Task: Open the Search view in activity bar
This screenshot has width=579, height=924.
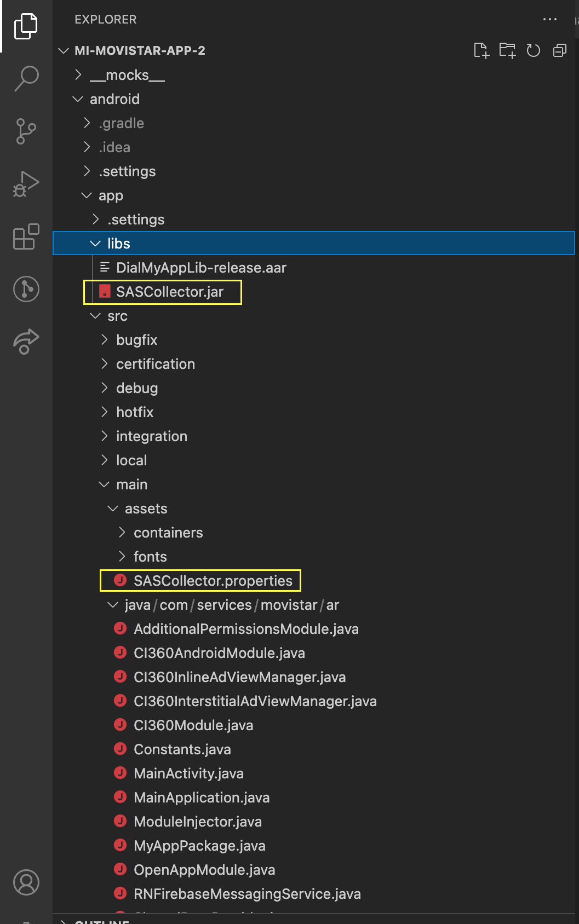Action: (x=26, y=78)
